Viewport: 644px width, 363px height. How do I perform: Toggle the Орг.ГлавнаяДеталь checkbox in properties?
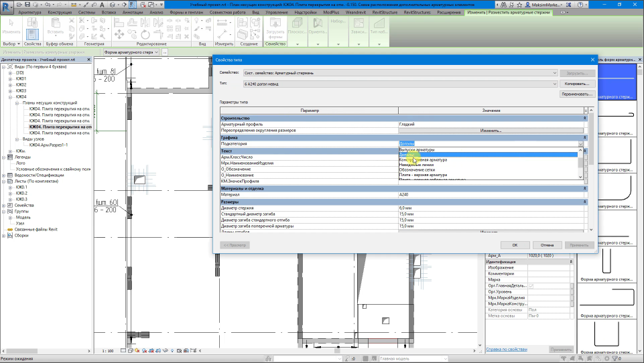531,286
